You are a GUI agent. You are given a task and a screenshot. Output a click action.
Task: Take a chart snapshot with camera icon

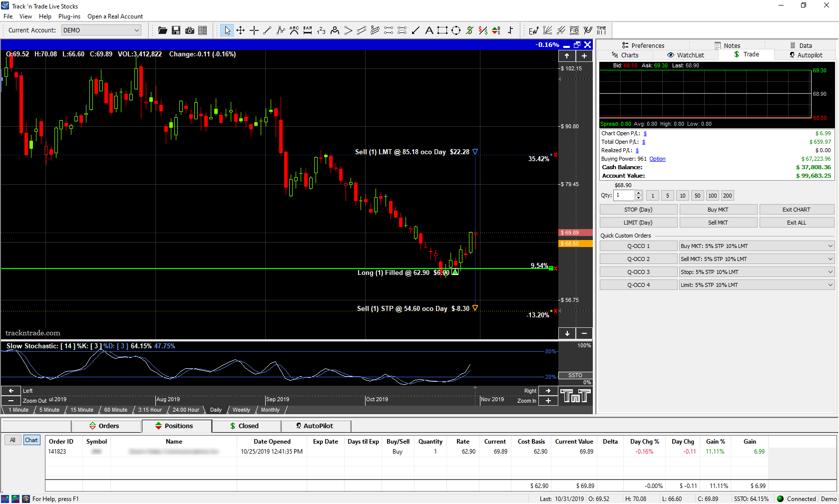click(189, 30)
